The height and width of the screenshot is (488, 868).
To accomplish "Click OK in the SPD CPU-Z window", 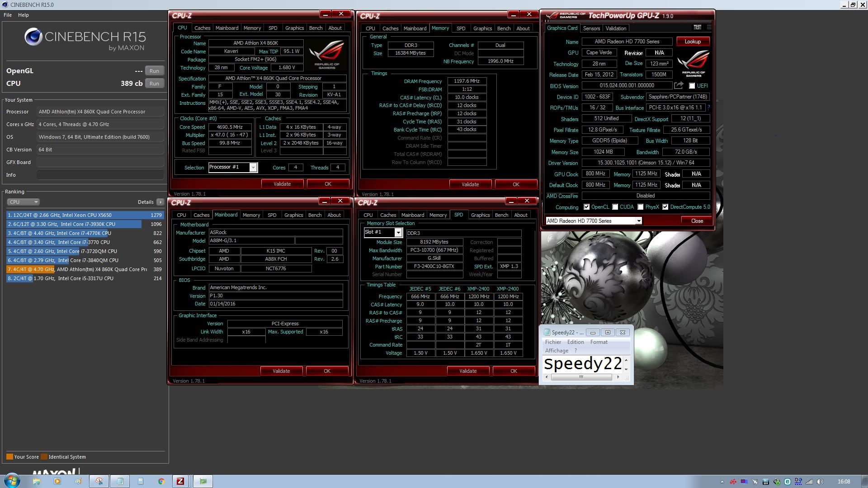I will [x=514, y=371].
